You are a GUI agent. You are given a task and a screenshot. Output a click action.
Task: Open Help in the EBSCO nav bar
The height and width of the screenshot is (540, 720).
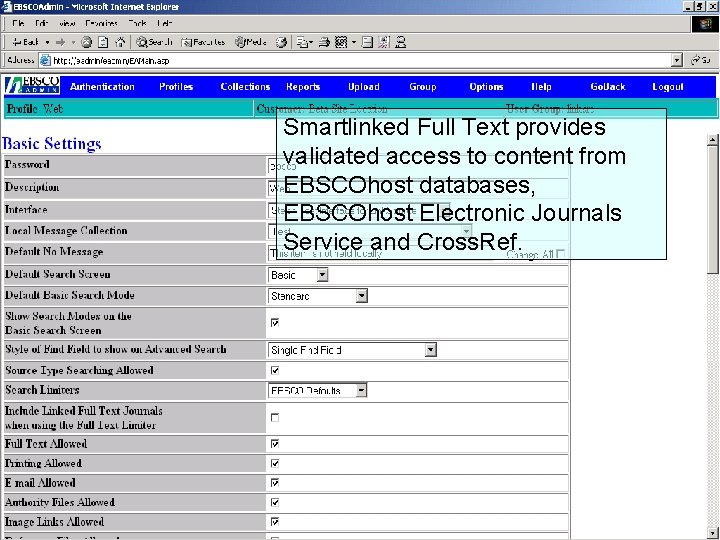pyautogui.click(x=541, y=86)
